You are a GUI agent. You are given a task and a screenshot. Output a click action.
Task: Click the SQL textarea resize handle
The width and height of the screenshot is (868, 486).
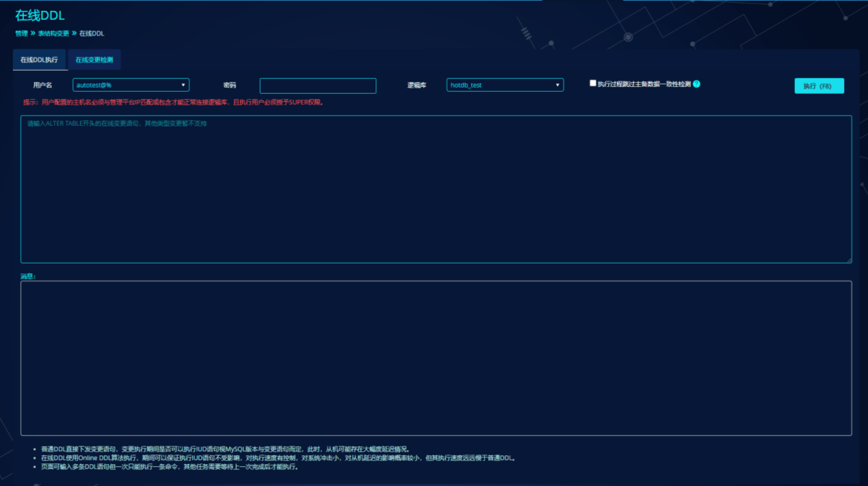849,260
